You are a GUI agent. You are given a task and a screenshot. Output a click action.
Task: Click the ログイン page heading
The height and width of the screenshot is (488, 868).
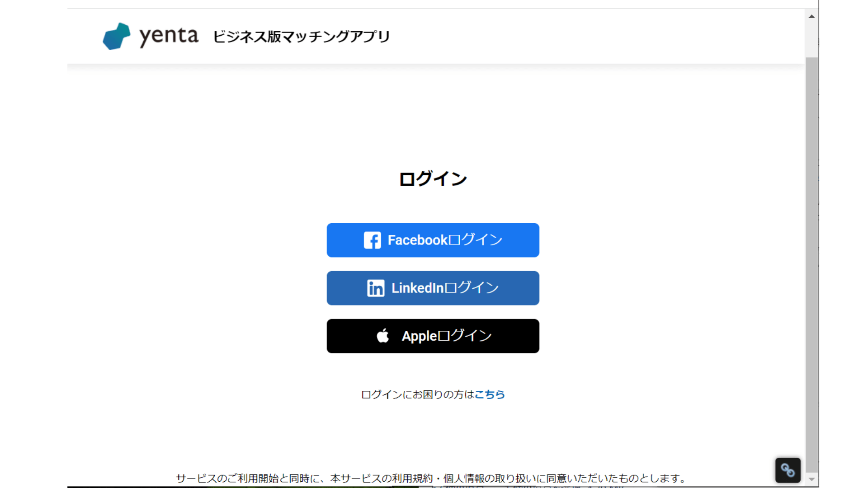[433, 178]
